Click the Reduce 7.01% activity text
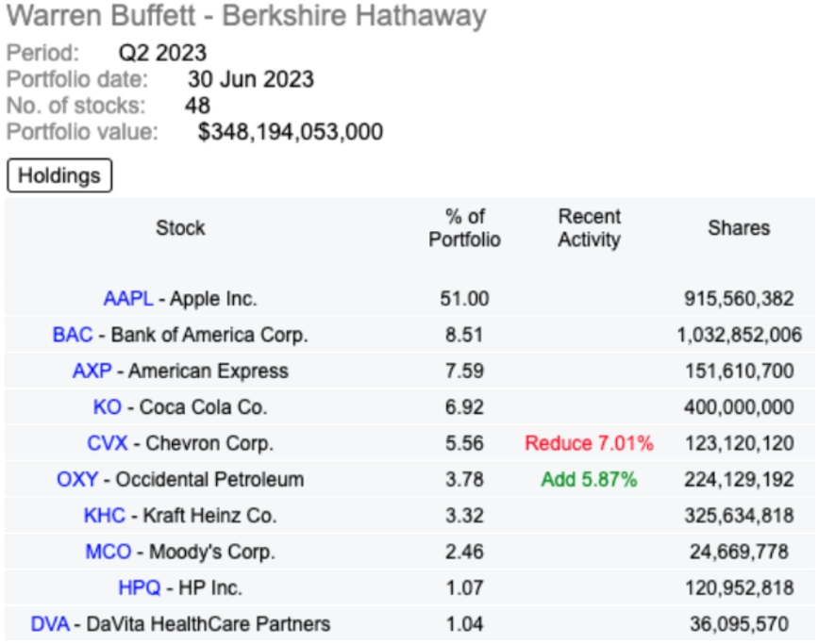Image resolution: width=818 pixels, height=644 pixels. coord(589,443)
